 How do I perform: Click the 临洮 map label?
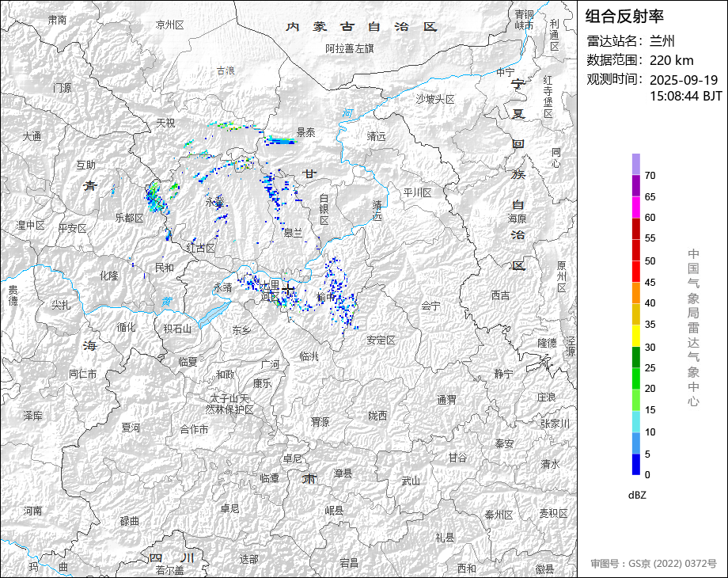[x=309, y=356]
